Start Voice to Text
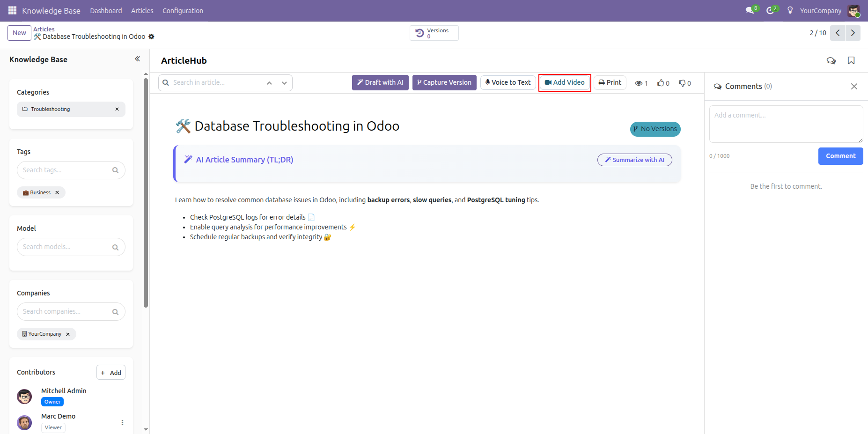The width and height of the screenshot is (868, 434). point(508,82)
